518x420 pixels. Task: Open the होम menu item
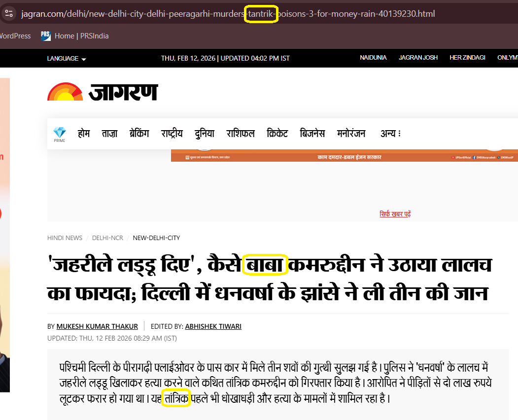[x=84, y=134]
